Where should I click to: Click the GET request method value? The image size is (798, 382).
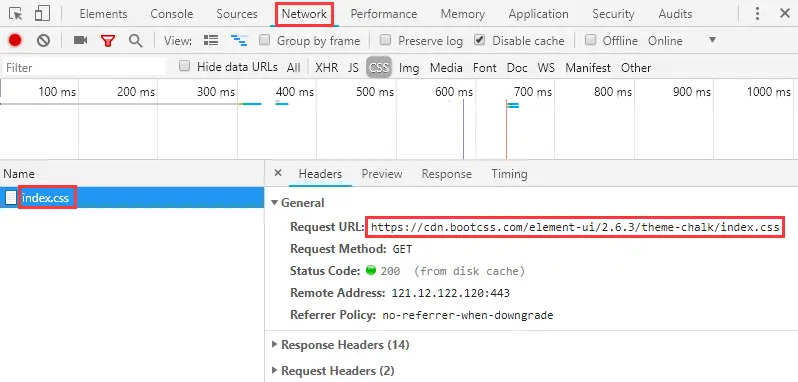[402, 249]
